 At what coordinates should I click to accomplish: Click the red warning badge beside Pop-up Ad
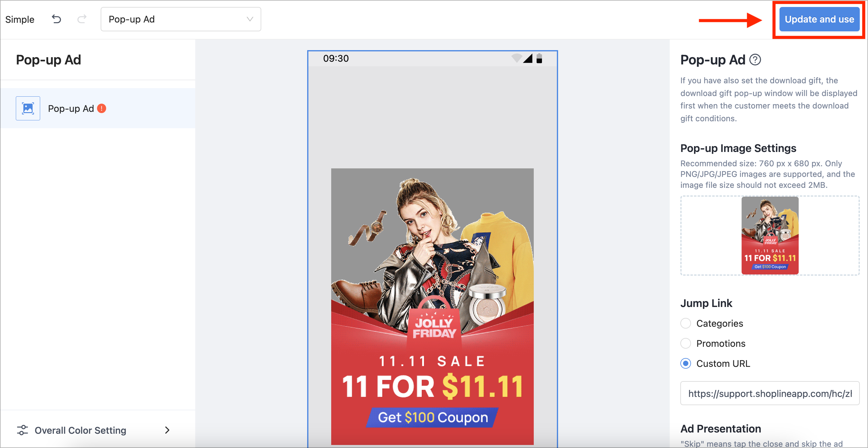(101, 109)
